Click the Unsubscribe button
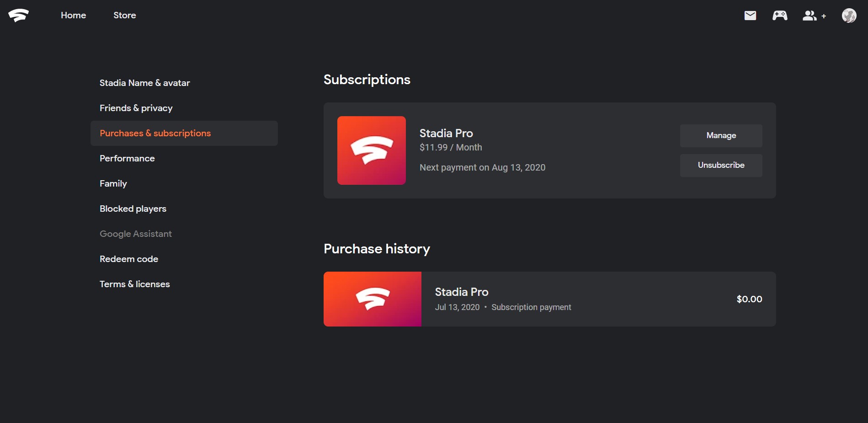 (x=721, y=166)
